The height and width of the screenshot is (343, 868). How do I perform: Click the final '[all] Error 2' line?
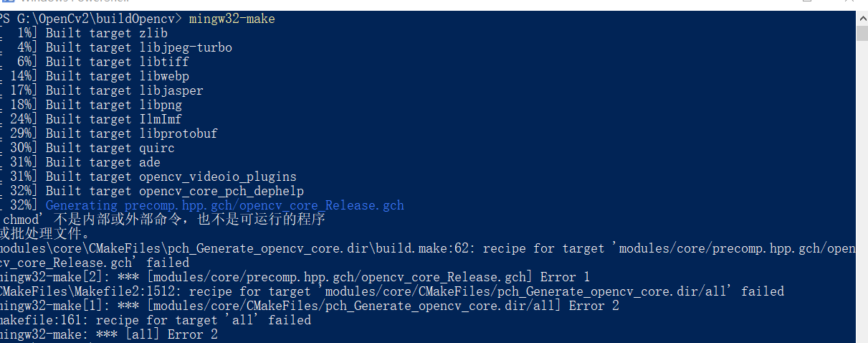click(x=109, y=334)
